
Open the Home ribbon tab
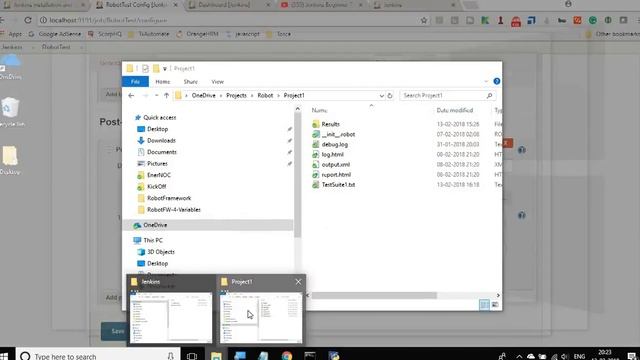[163, 82]
